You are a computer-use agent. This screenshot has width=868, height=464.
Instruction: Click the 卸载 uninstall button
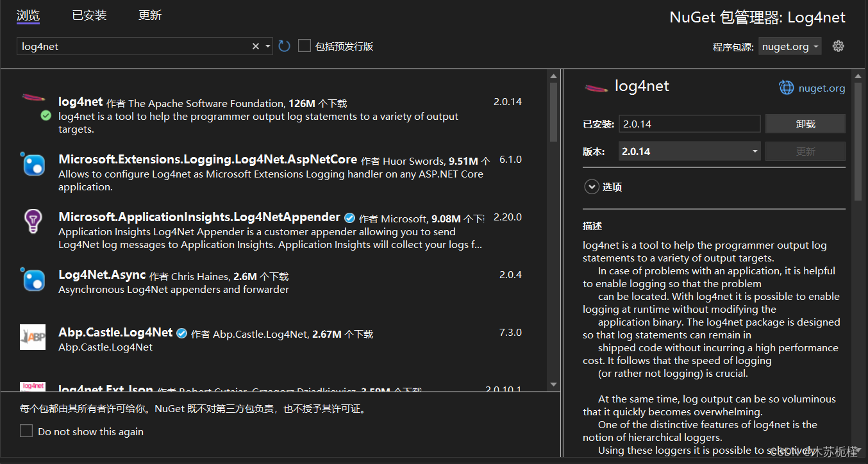[x=805, y=123]
